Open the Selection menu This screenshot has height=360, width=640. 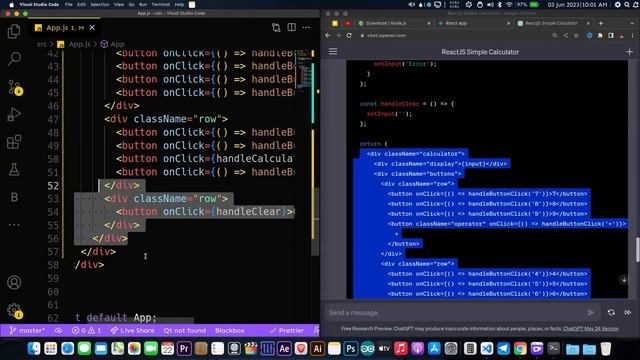click(x=100, y=4)
